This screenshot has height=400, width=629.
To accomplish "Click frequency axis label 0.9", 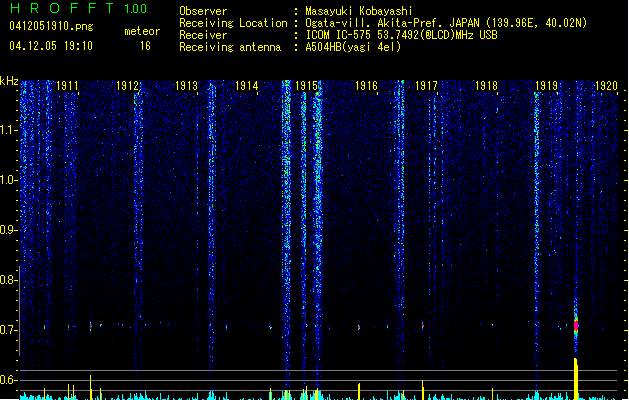I will [x=8, y=230].
